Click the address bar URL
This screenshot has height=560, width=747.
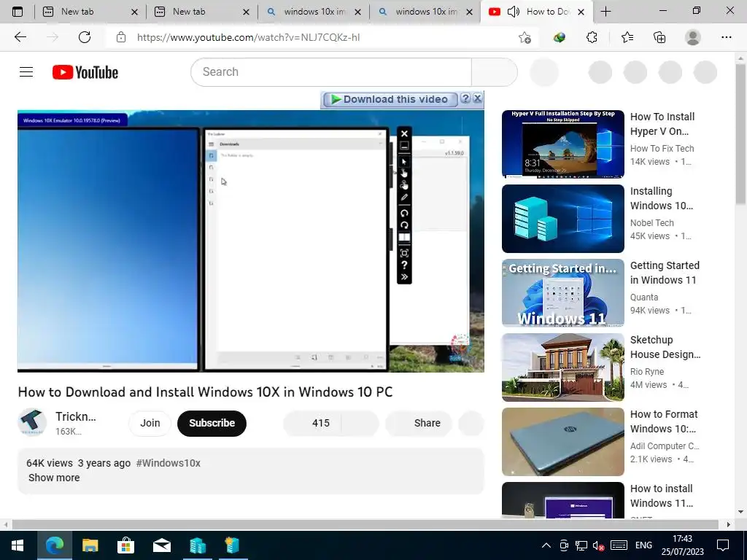click(248, 37)
